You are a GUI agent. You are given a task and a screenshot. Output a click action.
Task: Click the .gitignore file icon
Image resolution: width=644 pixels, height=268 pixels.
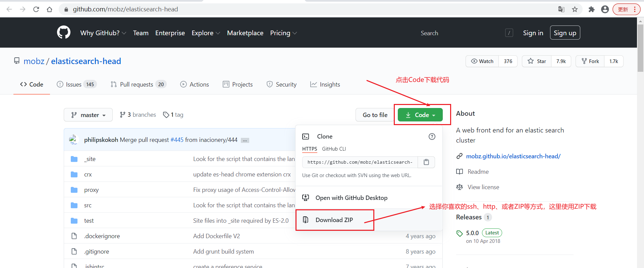pyautogui.click(x=74, y=252)
